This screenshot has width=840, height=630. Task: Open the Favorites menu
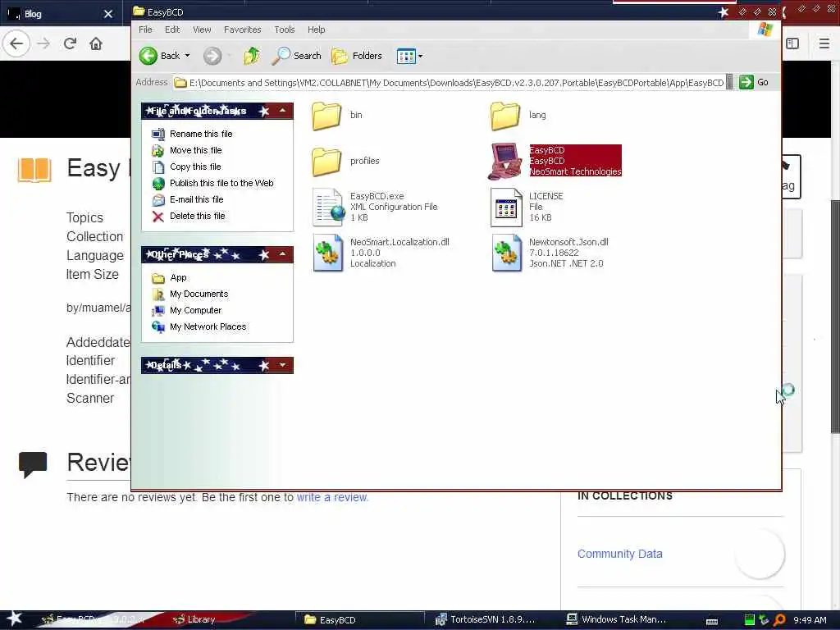pos(242,30)
